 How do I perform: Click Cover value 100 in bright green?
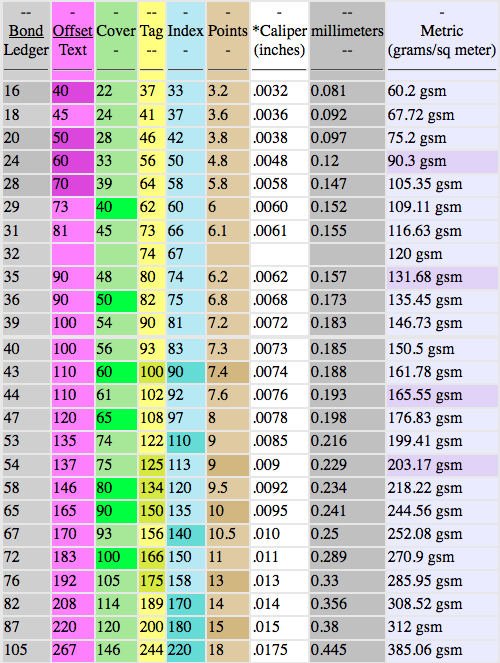(x=108, y=557)
